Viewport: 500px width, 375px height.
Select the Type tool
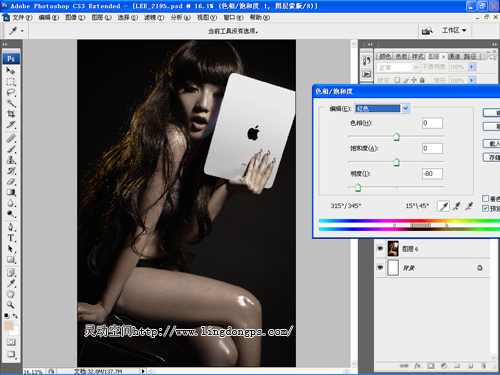[11, 238]
